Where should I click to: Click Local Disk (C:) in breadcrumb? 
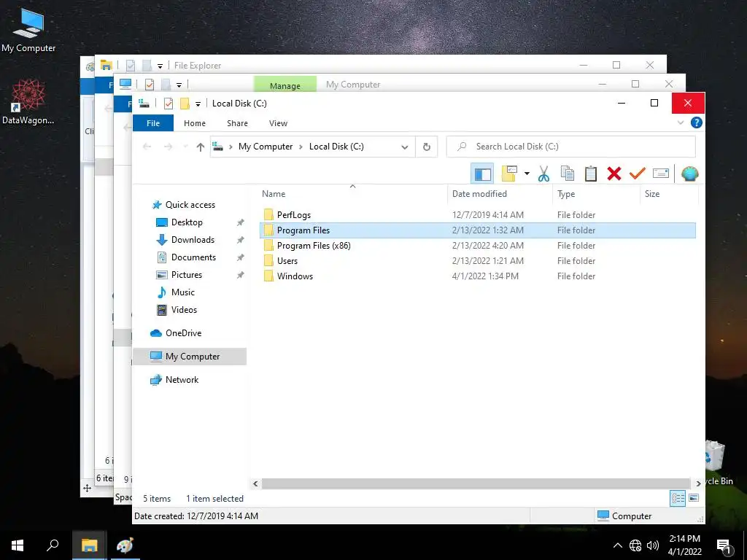tap(336, 147)
